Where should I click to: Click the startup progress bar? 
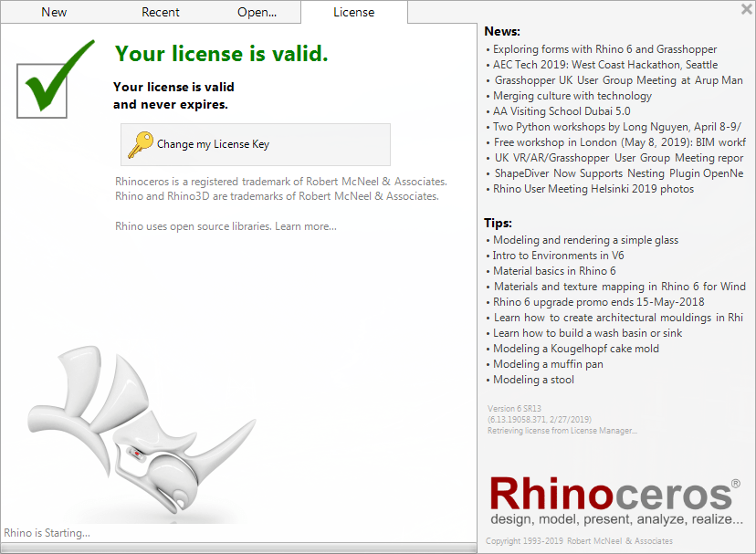pyautogui.click(x=238, y=548)
